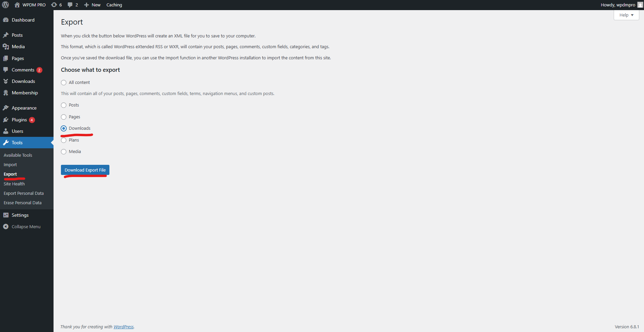This screenshot has width=644, height=332.
Task: Click the Choose what to export heading
Action: click(x=90, y=70)
